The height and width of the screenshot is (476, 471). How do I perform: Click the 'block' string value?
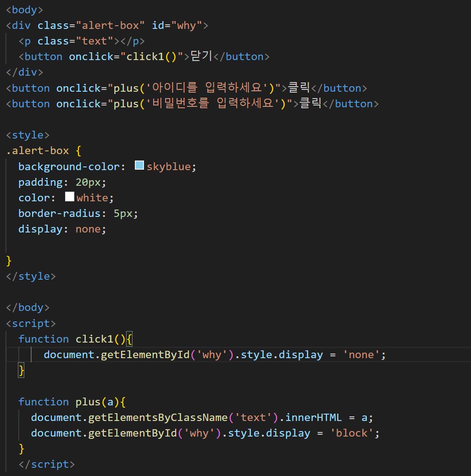[352, 433]
